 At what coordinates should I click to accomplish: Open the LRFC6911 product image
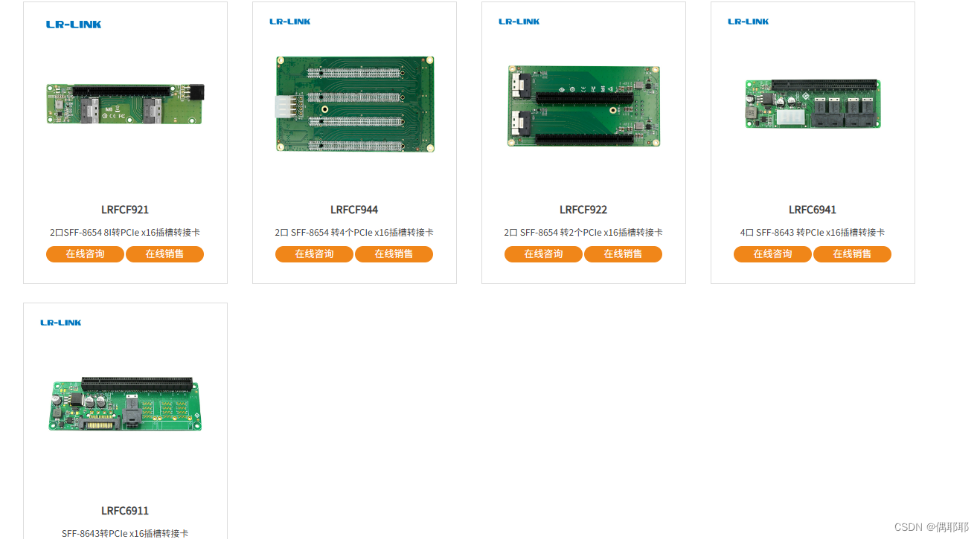pos(126,404)
